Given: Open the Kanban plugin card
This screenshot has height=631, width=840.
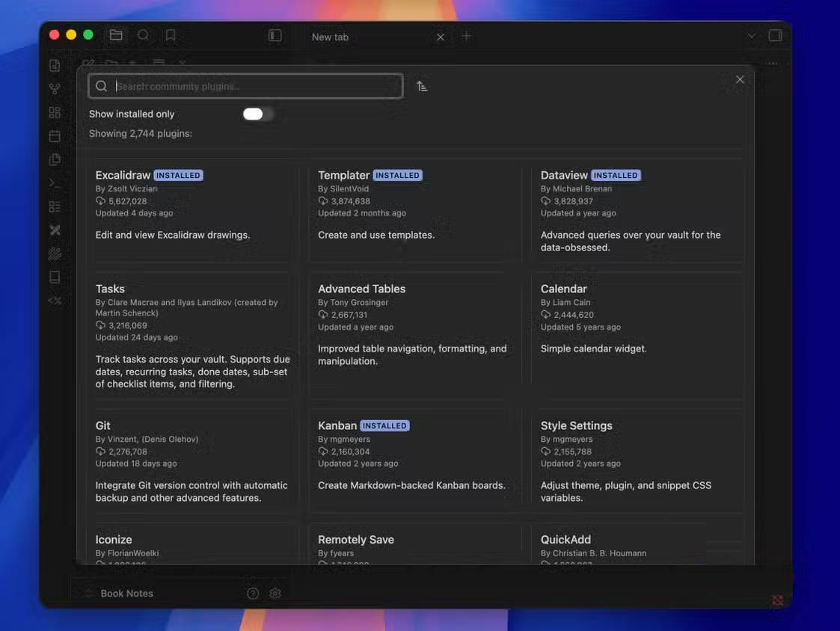Looking at the screenshot, I should pyautogui.click(x=415, y=461).
